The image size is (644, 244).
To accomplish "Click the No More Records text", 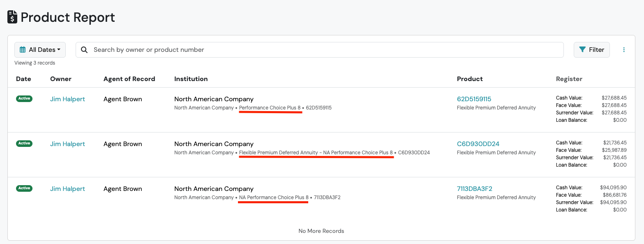I will (321, 231).
